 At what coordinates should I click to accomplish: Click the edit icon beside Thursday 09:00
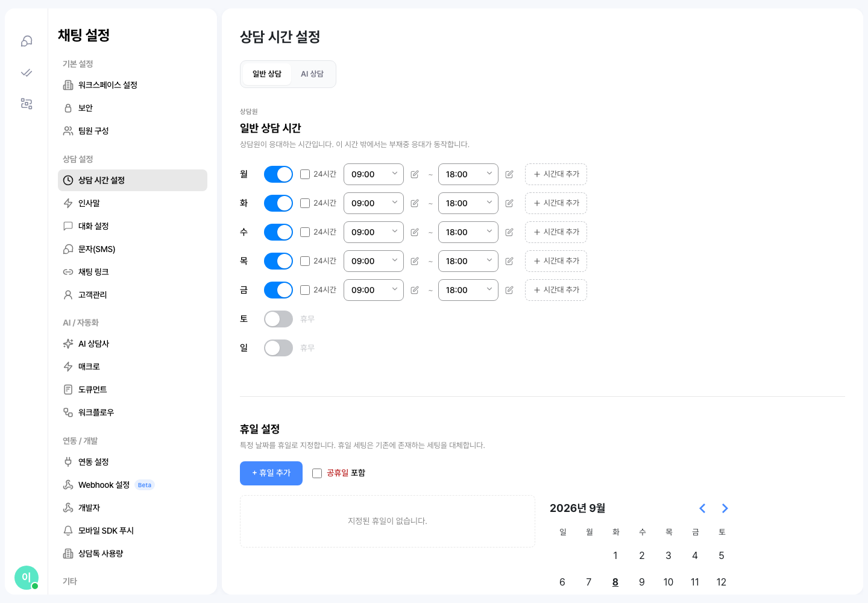415,261
